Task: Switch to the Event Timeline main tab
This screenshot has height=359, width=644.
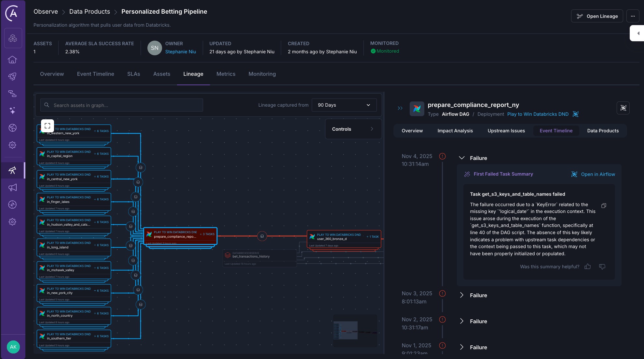Action: click(x=95, y=74)
